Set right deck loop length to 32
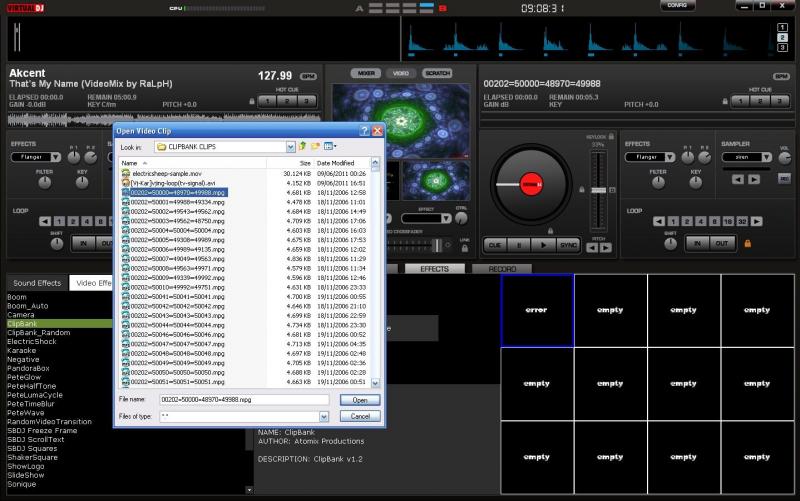800x501 pixels. coord(742,221)
